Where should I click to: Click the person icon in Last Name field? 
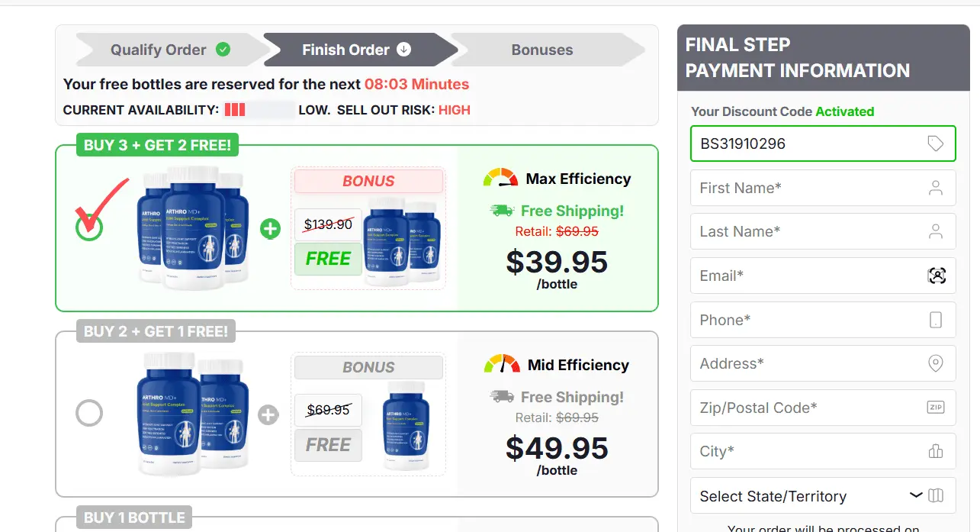[936, 232]
